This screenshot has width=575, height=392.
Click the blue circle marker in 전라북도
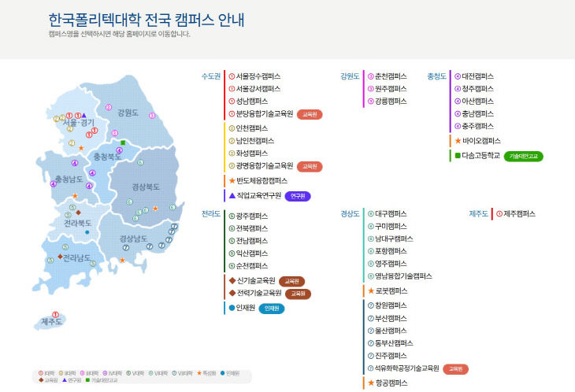(87, 232)
